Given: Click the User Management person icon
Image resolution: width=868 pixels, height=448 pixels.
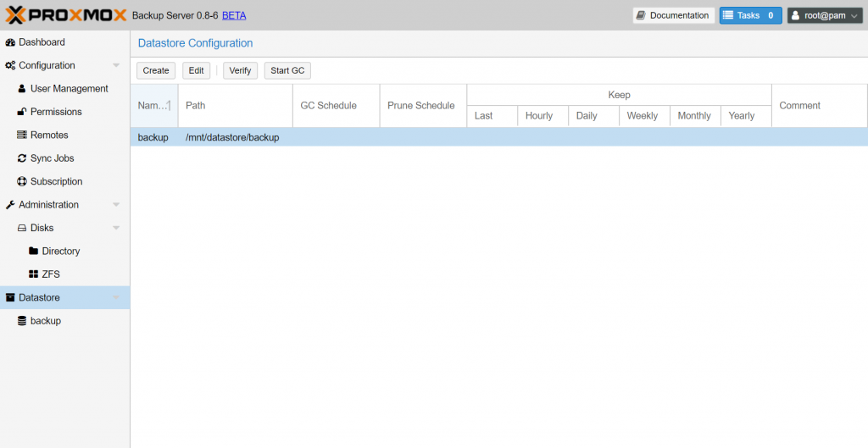Looking at the screenshot, I should (x=21, y=88).
